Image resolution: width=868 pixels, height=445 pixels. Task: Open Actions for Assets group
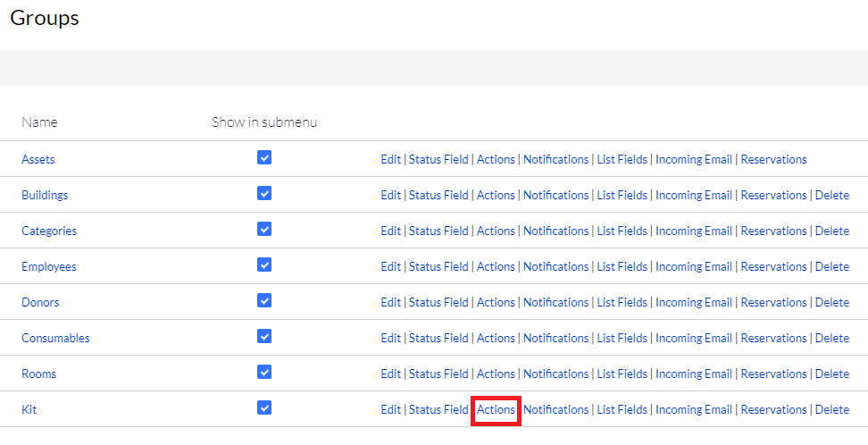(496, 159)
